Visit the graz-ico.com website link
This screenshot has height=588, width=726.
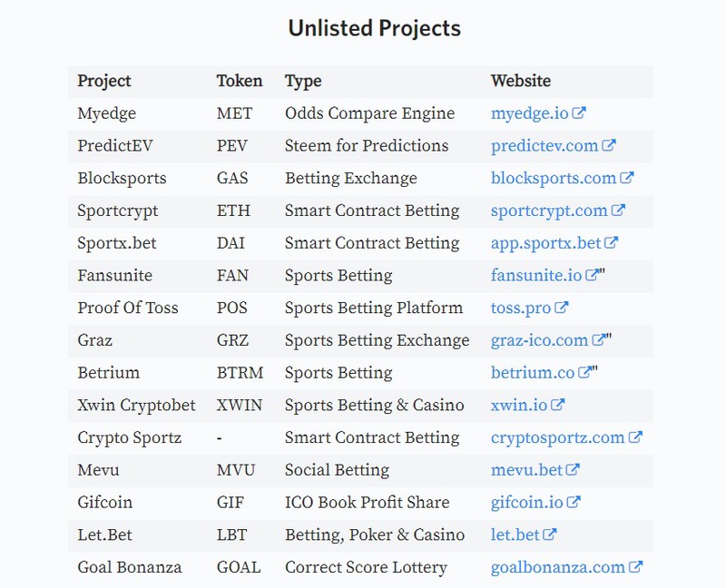[539, 340]
